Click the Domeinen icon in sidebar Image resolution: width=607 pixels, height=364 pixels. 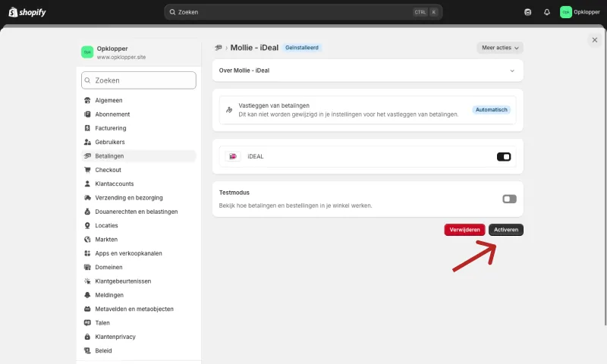click(x=87, y=267)
